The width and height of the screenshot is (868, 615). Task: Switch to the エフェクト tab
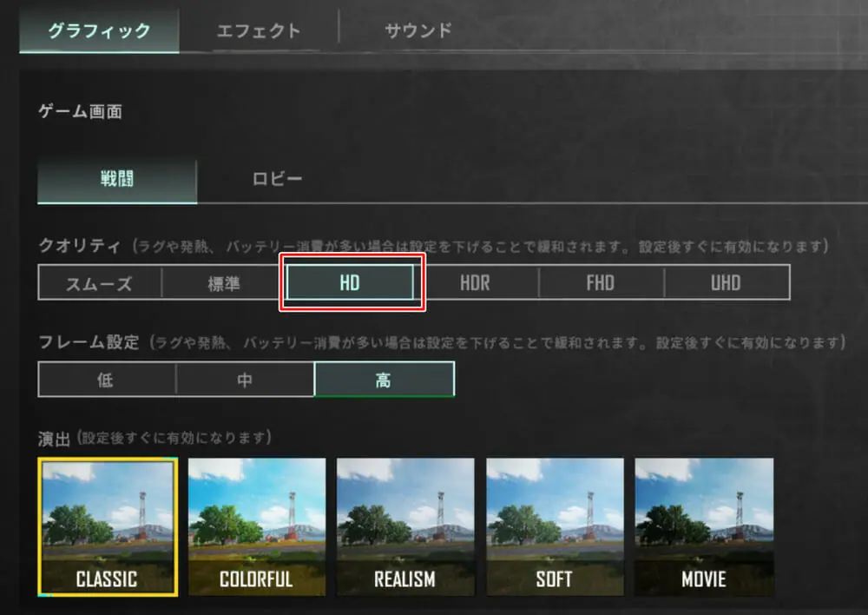pos(259,30)
